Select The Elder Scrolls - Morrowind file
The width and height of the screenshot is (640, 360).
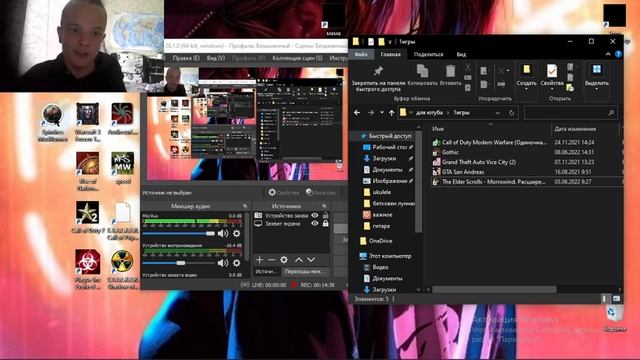coord(493,182)
